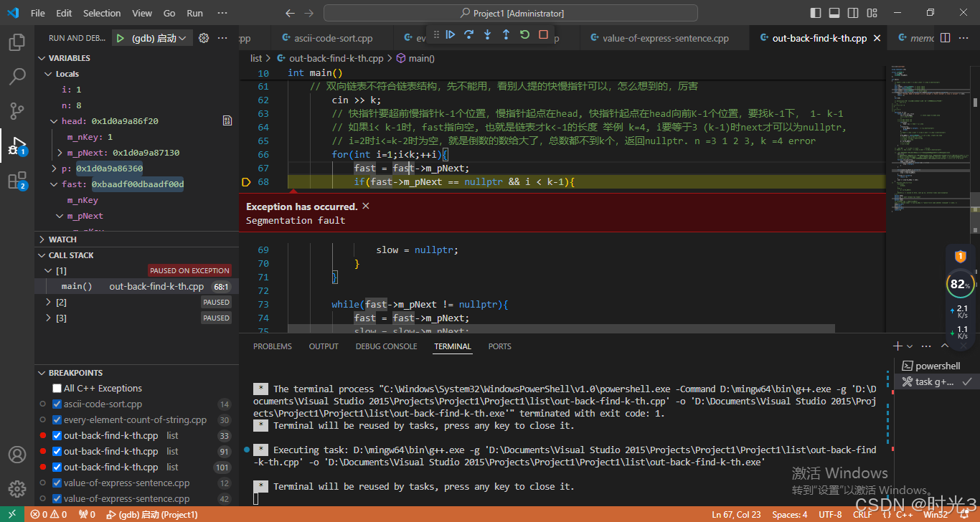Open the Run menu
This screenshot has height=522, width=980.
[x=194, y=13]
